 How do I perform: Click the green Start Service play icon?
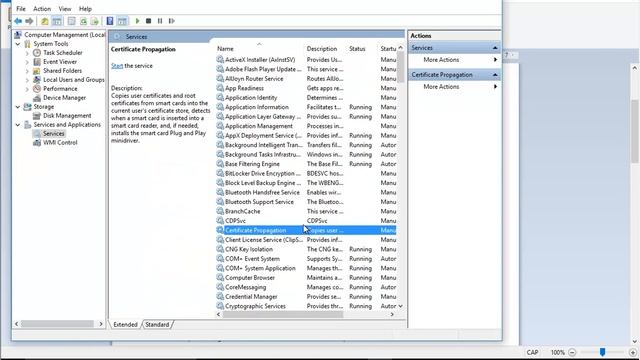(138, 21)
